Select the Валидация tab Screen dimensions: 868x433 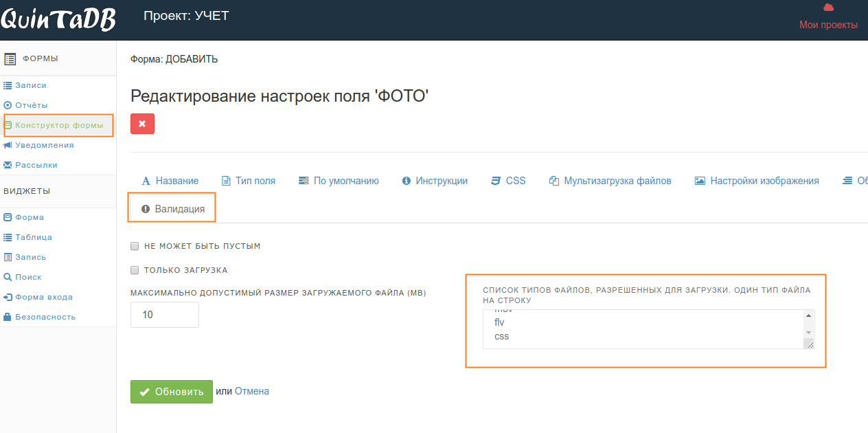click(x=173, y=209)
